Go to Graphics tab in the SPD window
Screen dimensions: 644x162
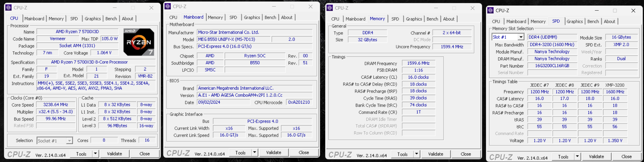coord(575,21)
